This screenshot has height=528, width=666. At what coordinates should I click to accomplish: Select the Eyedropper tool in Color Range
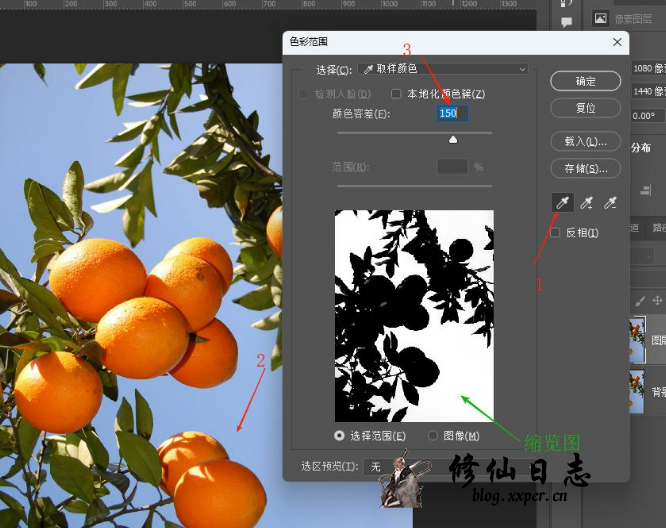(562, 203)
